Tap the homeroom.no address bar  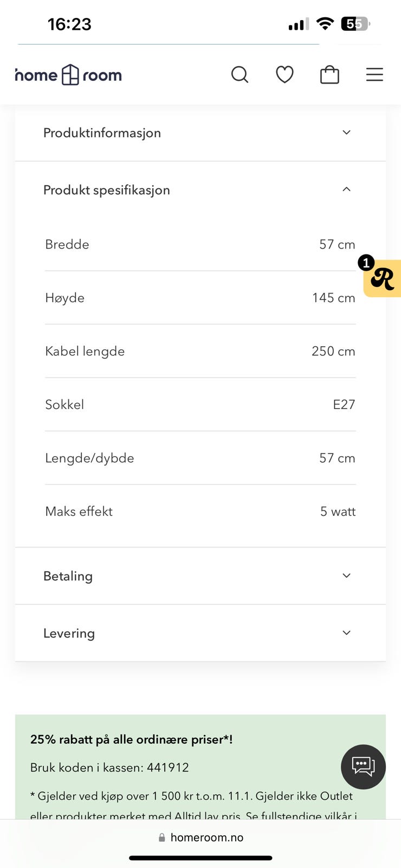point(200,838)
